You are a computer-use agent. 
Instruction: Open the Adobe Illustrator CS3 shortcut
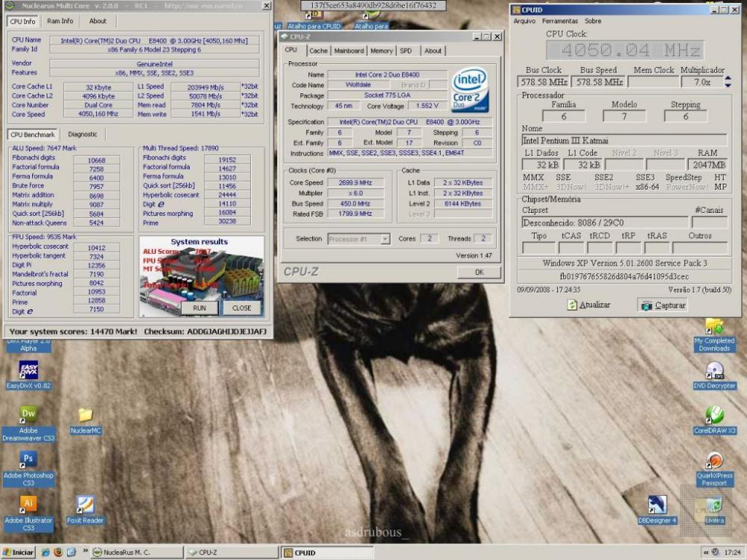(28, 505)
